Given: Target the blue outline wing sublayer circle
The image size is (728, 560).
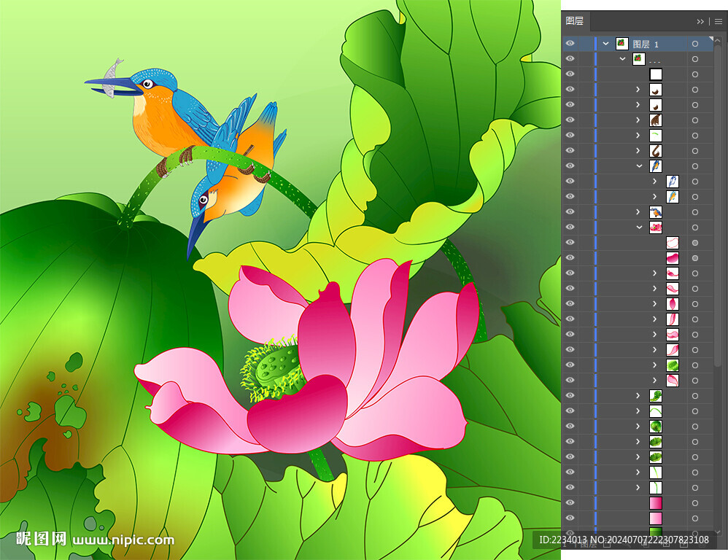Looking at the screenshot, I should (695, 182).
